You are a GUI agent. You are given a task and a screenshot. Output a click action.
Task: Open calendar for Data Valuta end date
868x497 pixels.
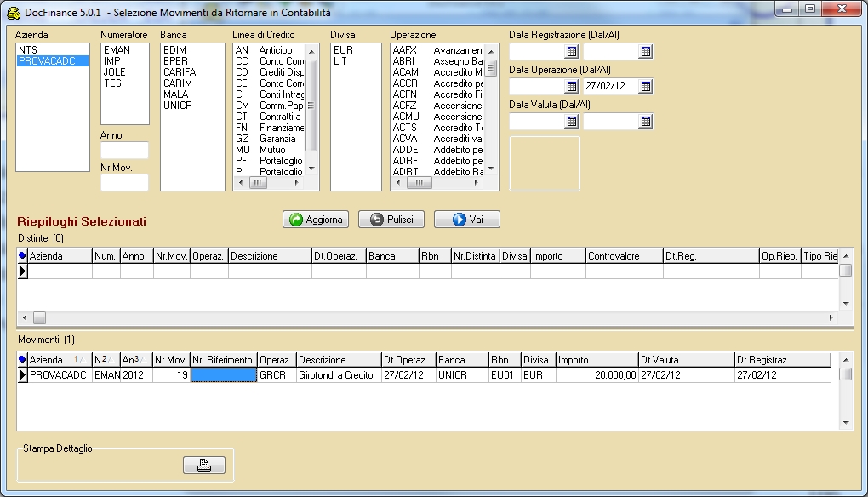pyautogui.click(x=645, y=122)
